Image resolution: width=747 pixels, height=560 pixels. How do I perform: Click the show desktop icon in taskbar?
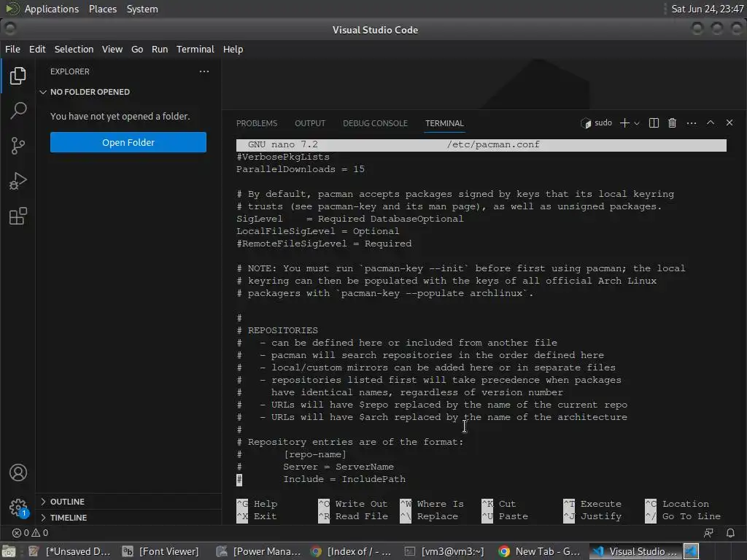pos(9,551)
